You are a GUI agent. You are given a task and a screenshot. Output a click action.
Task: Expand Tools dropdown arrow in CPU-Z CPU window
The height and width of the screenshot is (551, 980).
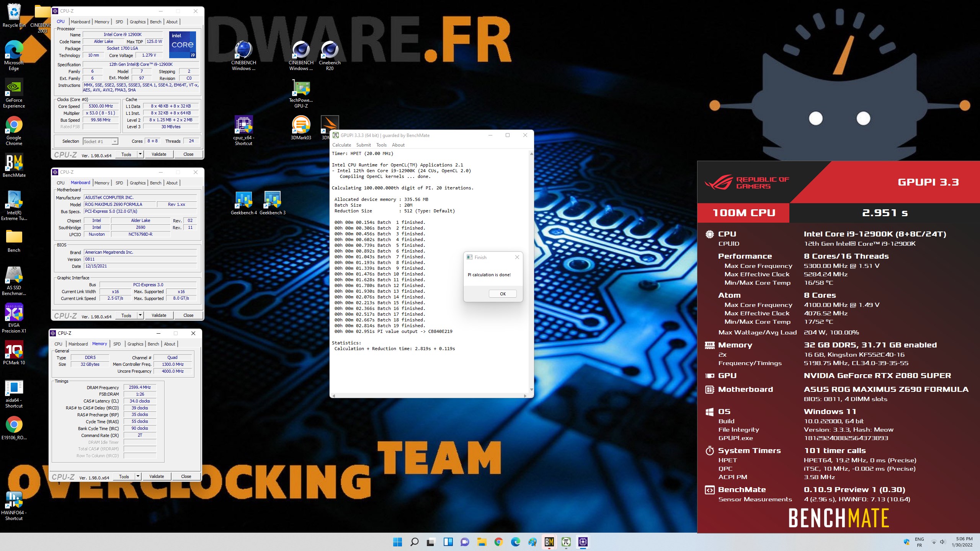[x=140, y=154]
